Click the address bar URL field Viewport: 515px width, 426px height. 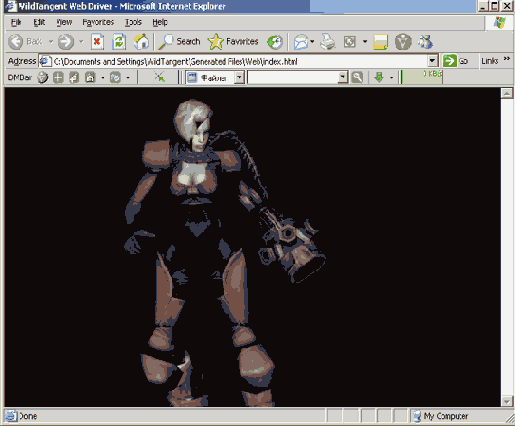[238, 61]
